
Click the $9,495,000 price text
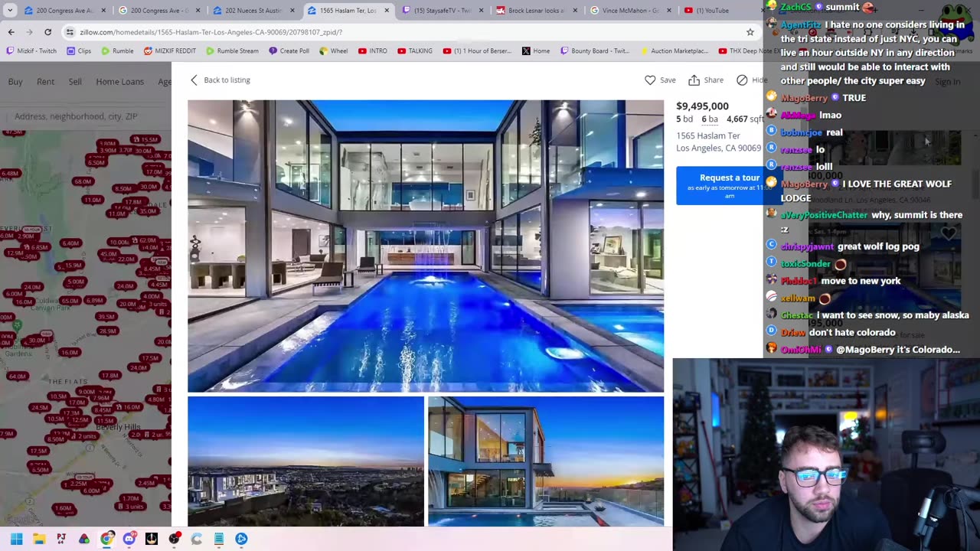click(x=702, y=106)
